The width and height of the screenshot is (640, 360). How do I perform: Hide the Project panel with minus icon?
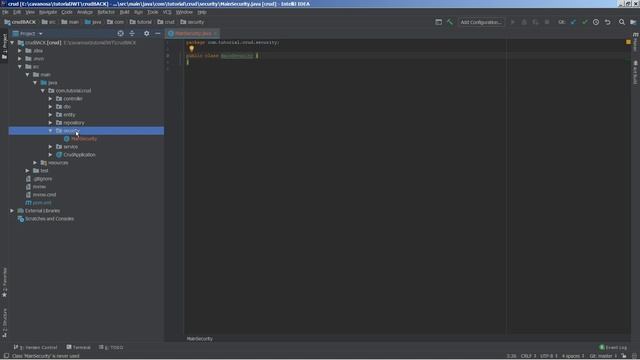[x=158, y=33]
